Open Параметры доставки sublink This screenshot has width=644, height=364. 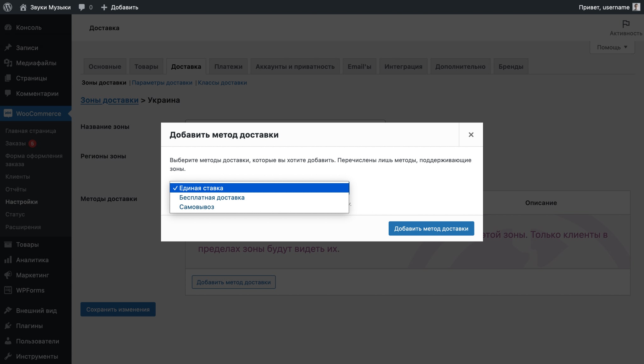[162, 83]
